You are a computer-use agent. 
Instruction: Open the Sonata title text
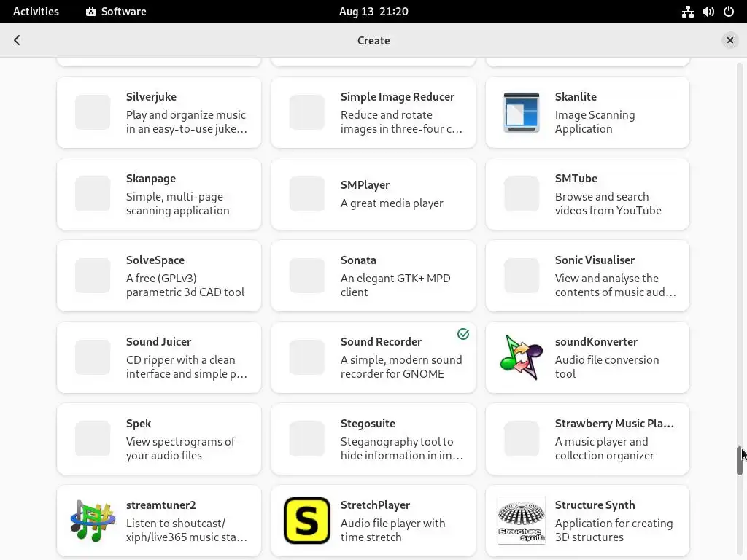click(358, 260)
